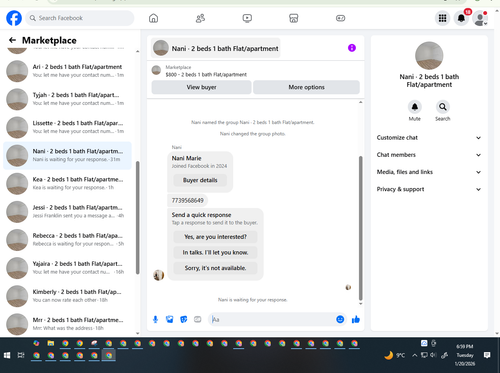Open the Mrr conversation
Viewport: 500px width, 373px height.
click(x=68, y=324)
